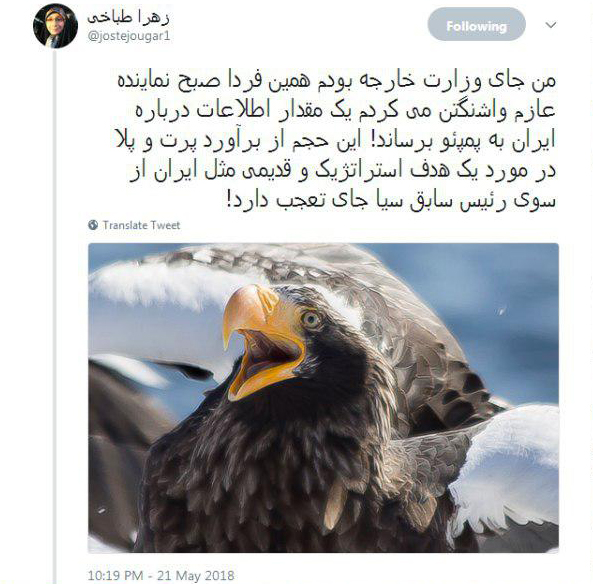Expand the tweet options chevron menu
The height and width of the screenshot is (584, 593).
[x=551, y=25]
